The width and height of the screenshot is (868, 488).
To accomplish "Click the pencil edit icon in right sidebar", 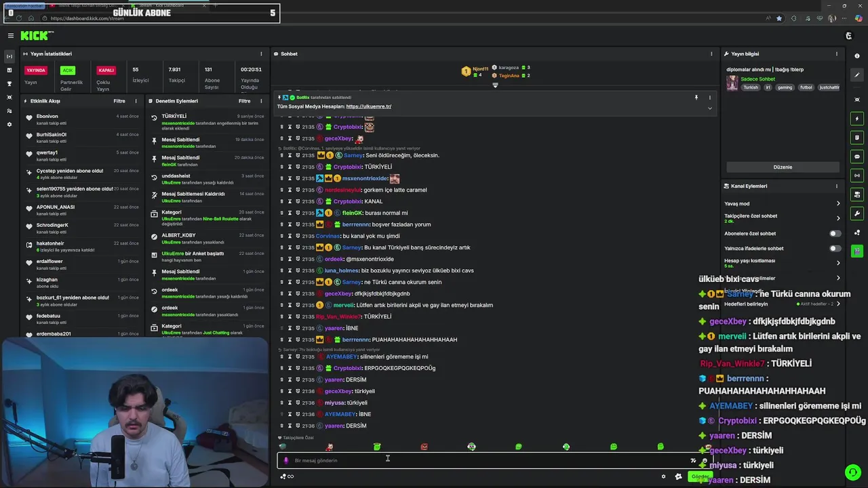I will click(x=857, y=75).
